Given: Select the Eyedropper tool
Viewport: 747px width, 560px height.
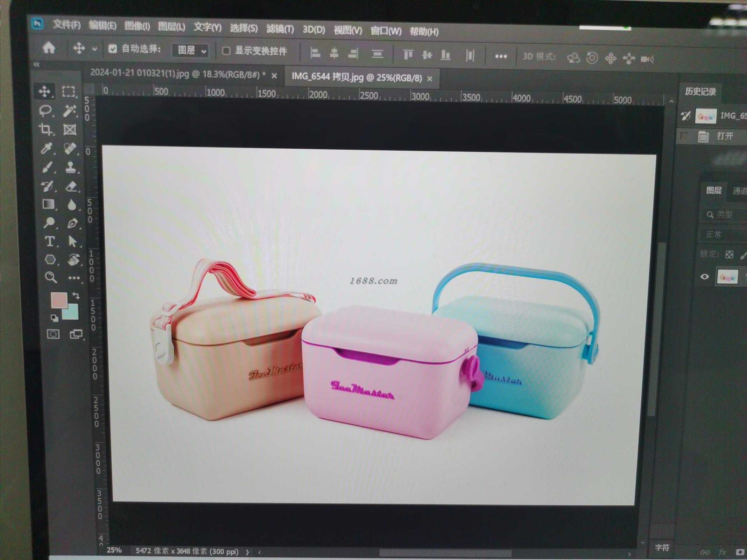Looking at the screenshot, I should coord(46,148).
